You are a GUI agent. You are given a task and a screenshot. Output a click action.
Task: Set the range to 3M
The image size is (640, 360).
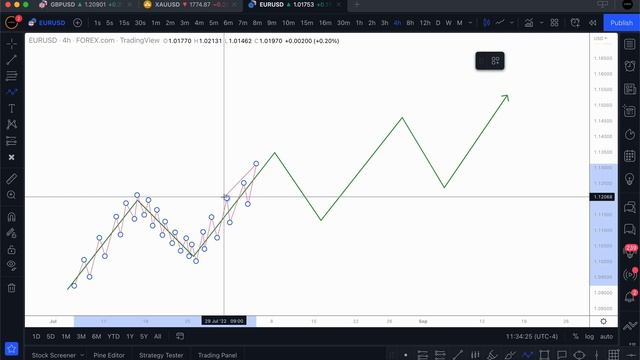pyautogui.click(x=81, y=337)
